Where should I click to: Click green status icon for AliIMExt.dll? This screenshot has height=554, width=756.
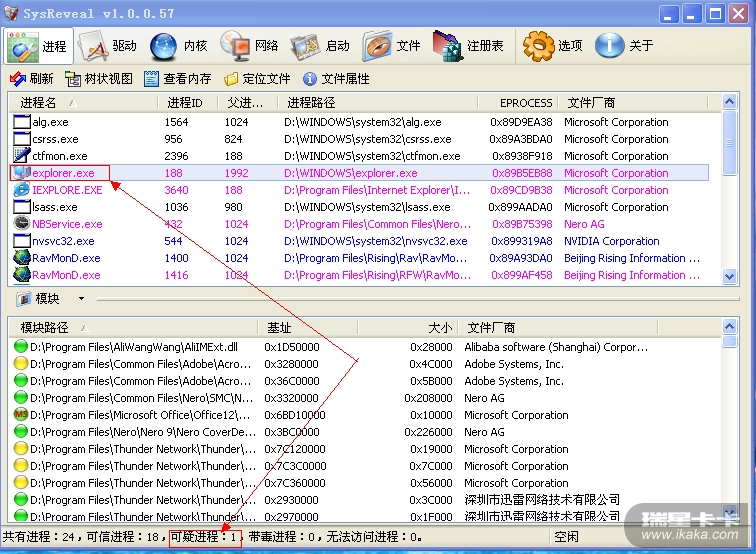pyautogui.click(x=21, y=346)
